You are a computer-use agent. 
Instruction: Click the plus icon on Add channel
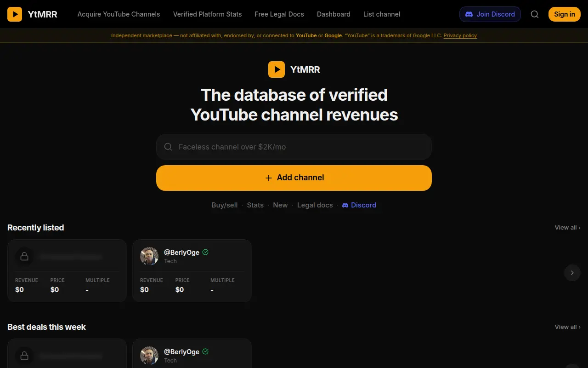pos(269,178)
